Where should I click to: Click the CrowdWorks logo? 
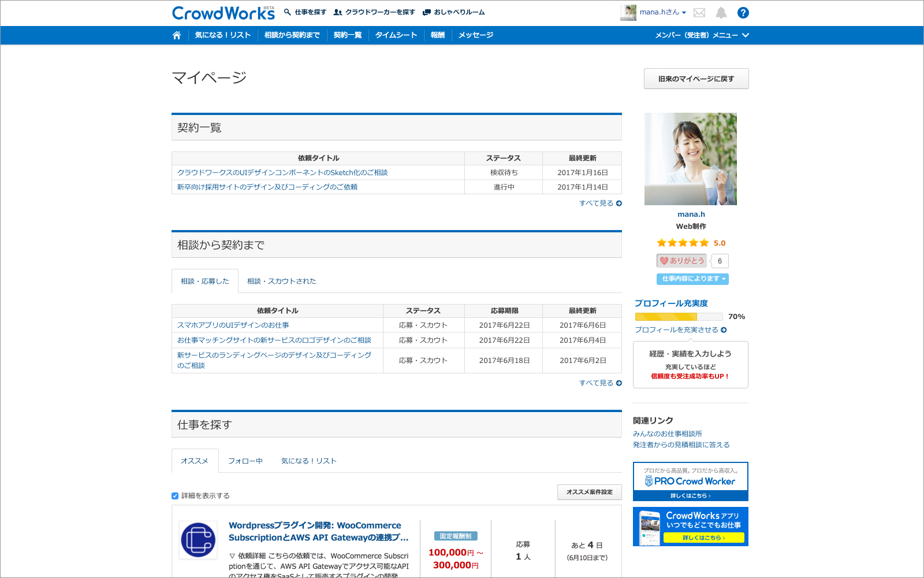[223, 13]
